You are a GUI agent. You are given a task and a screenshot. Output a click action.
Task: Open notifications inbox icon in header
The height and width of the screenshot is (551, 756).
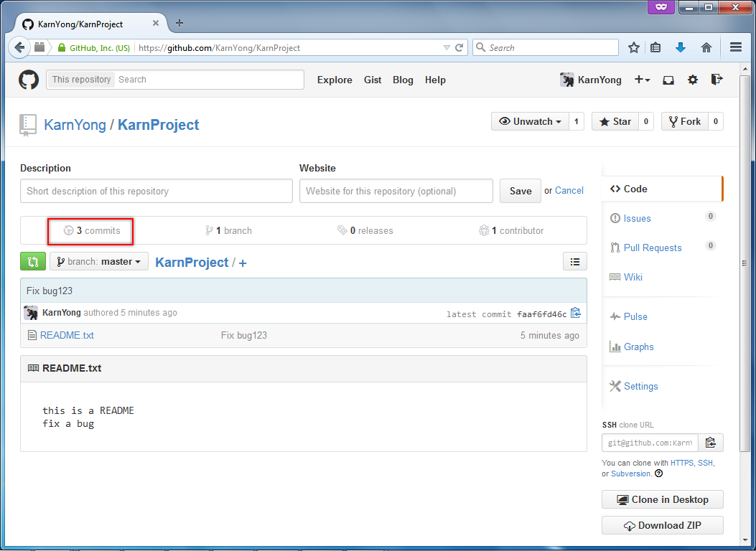668,80
